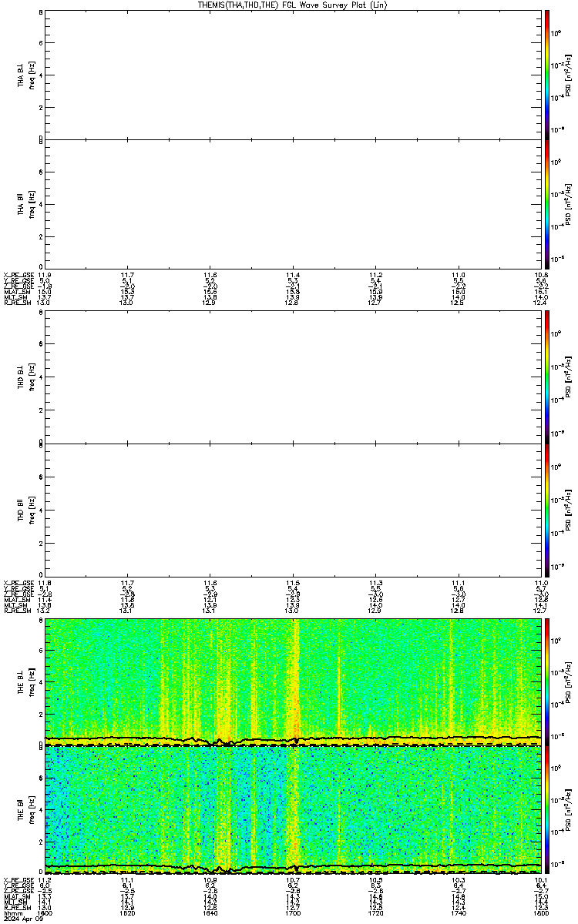Pick the THE B-perpendicular PSD color bar
This screenshot has height=924, width=578.
[x=546, y=681]
